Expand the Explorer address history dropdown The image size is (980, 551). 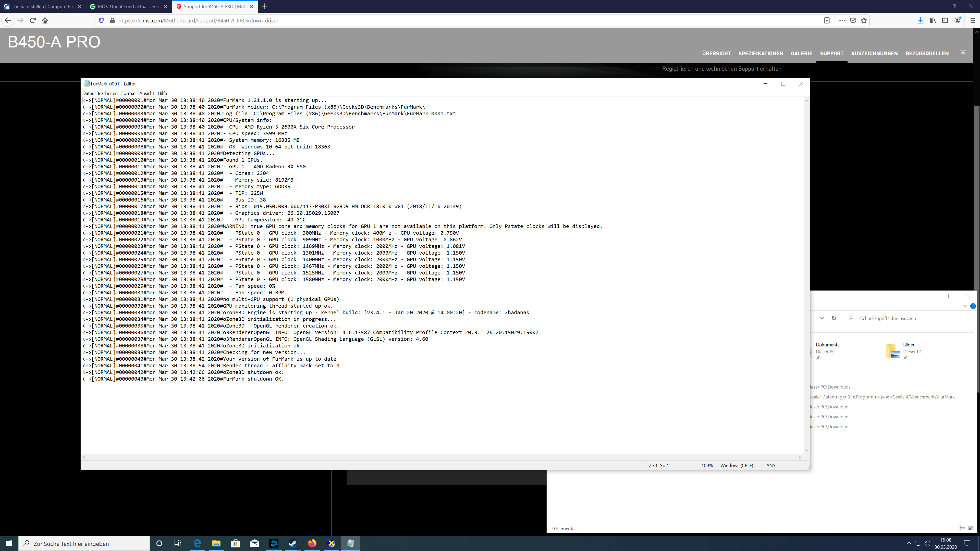point(822,318)
